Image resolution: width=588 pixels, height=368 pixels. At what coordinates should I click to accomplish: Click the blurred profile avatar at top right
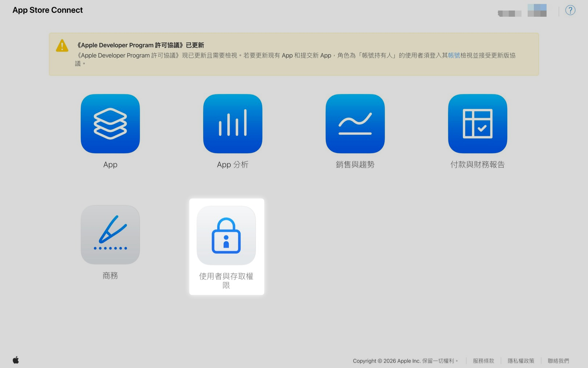click(537, 11)
